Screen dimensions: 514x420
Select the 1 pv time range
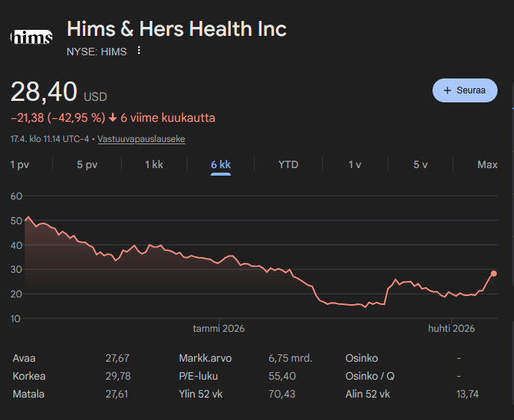point(19,164)
